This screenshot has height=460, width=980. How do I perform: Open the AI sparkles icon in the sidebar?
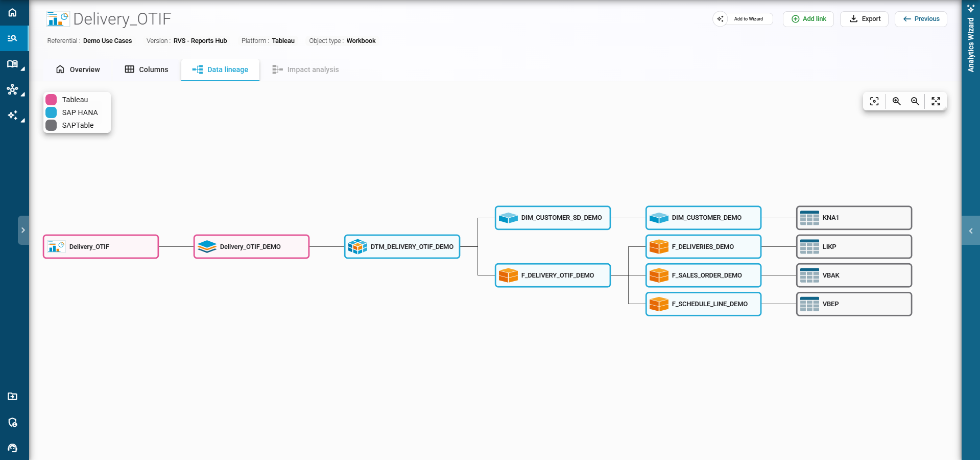click(12, 115)
